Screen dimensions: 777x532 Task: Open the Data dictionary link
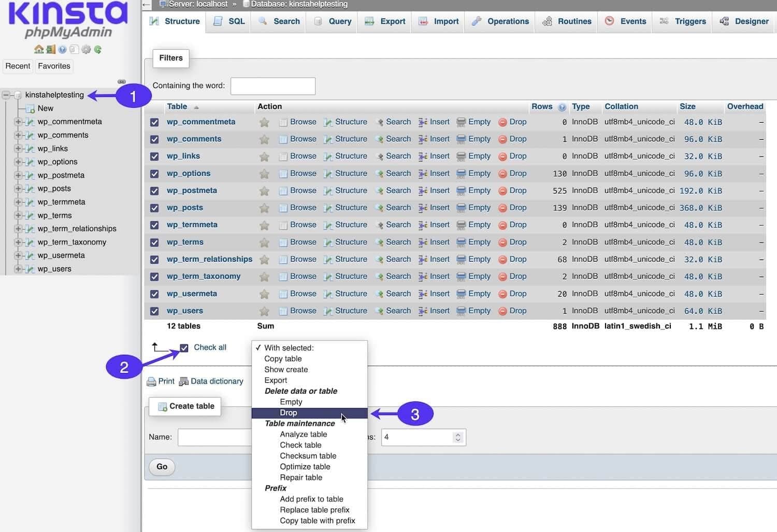(x=217, y=381)
